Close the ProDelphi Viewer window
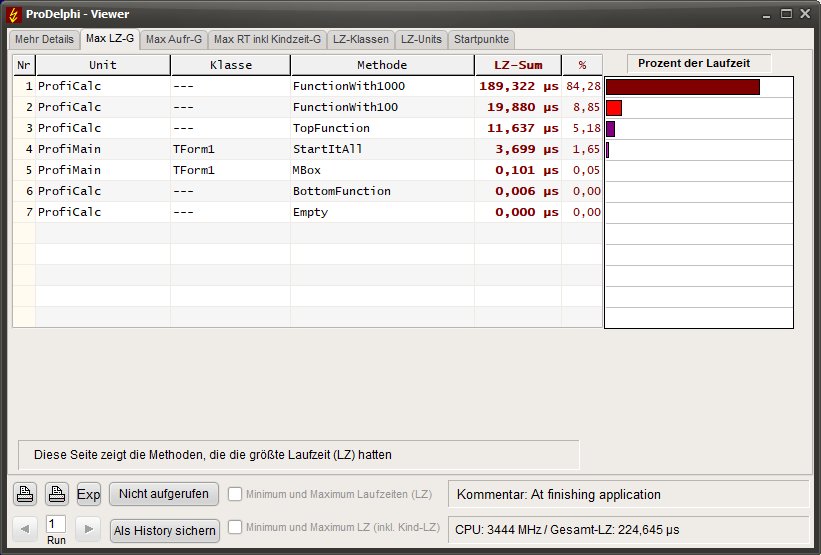The width and height of the screenshot is (821, 555). [806, 14]
